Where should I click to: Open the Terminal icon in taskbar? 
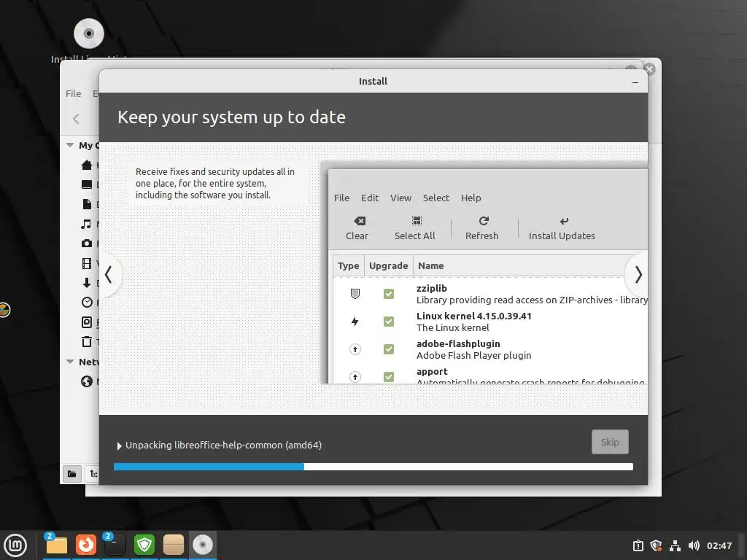click(115, 545)
